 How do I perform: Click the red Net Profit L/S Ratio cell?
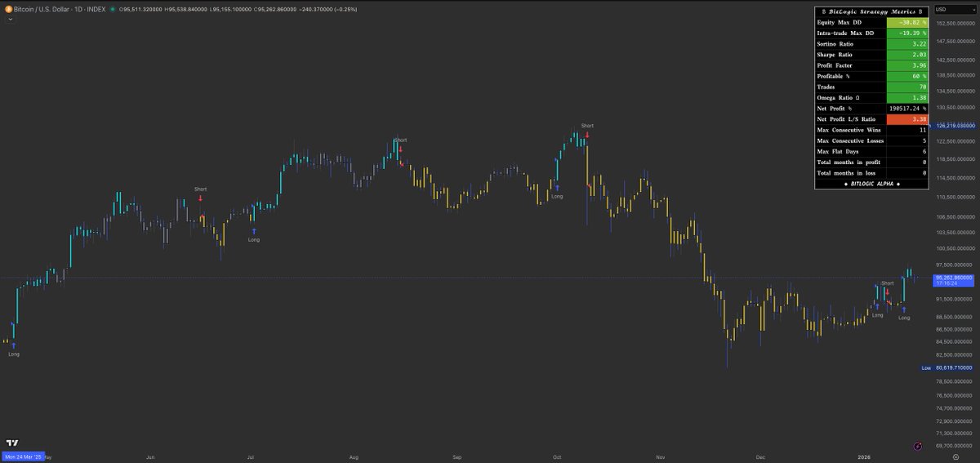click(907, 119)
